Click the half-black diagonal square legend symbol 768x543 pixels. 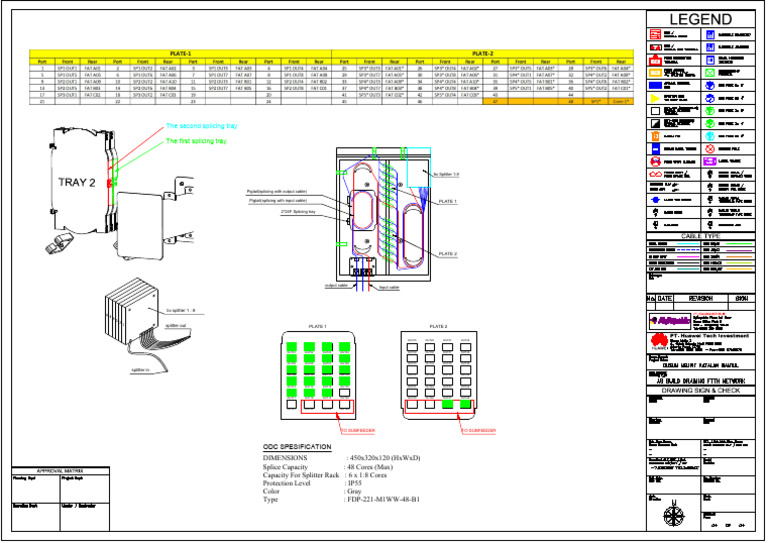(655, 124)
